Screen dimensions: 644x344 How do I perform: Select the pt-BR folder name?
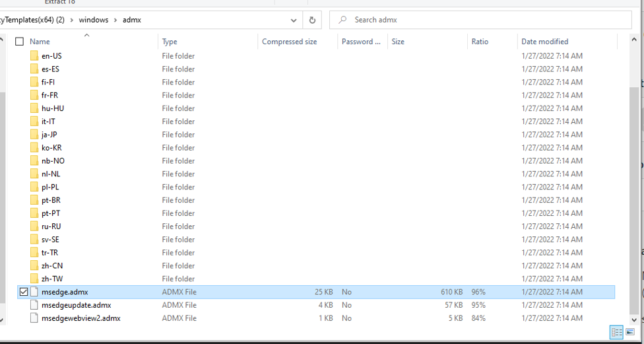[x=51, y=200]
